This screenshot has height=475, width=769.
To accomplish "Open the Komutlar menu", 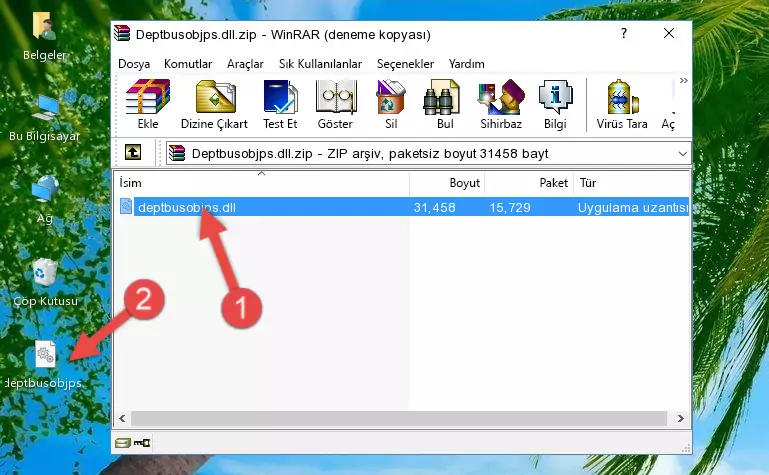I will 188,64.
